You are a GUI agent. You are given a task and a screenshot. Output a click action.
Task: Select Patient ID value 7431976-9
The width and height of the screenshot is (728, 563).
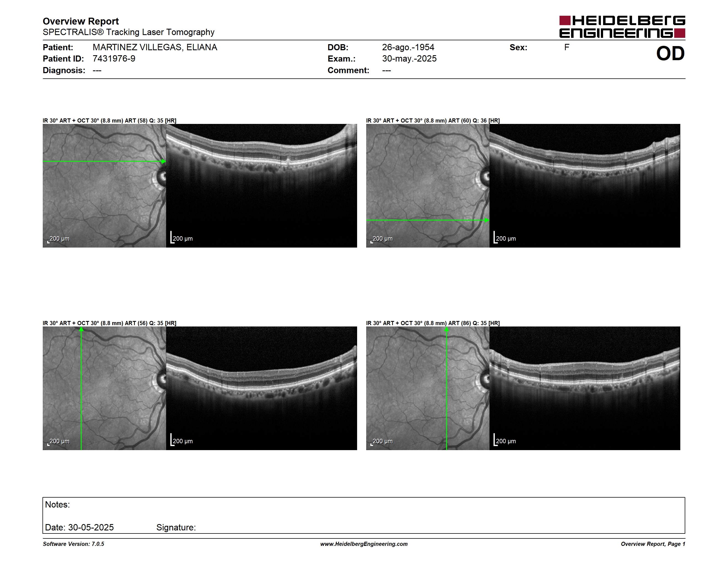tap(114, 59)
